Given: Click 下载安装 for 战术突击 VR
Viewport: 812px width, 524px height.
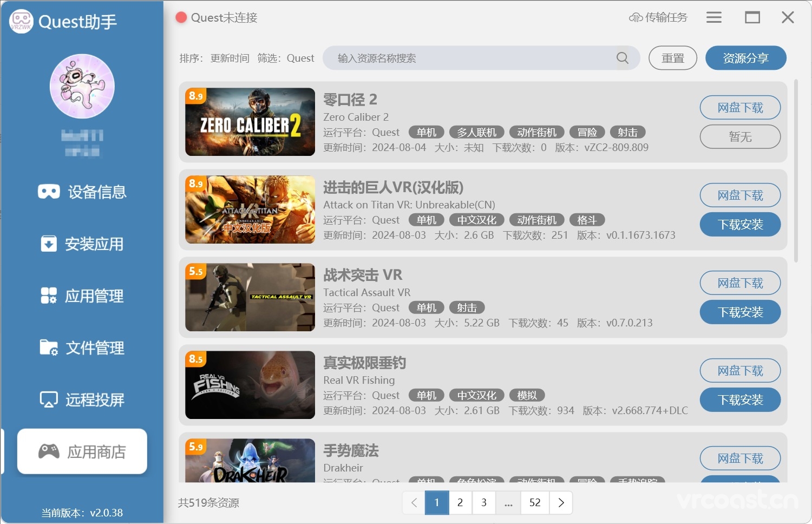Looking at the screenshot, I should (741, 312).
